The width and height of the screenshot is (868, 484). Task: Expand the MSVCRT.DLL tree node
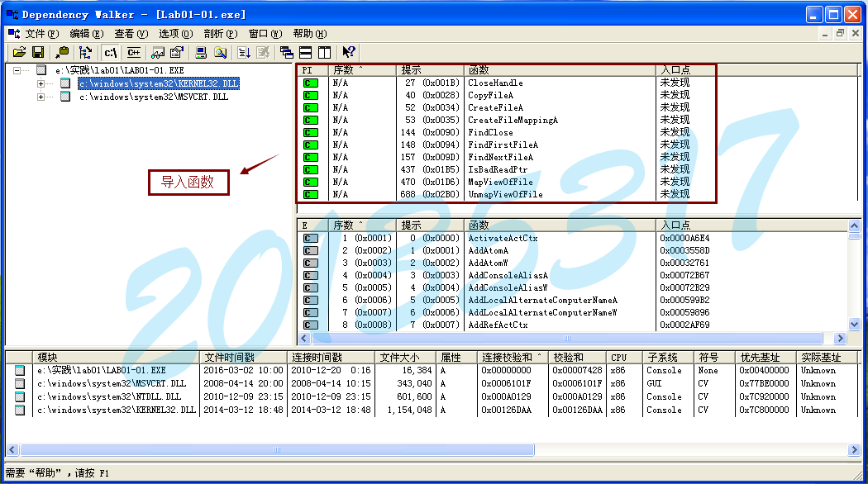[41, 97]
